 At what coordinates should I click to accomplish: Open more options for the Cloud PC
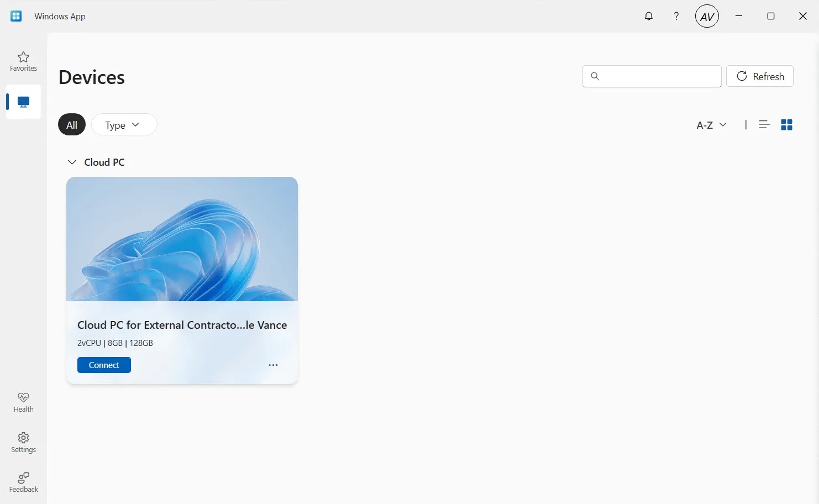(x=273, y=365)
